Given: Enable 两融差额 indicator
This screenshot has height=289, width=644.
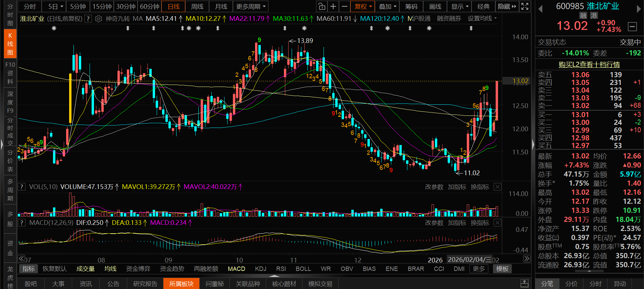Looking at the screenshot, I should pyautogui.click(x=206, y=269).
